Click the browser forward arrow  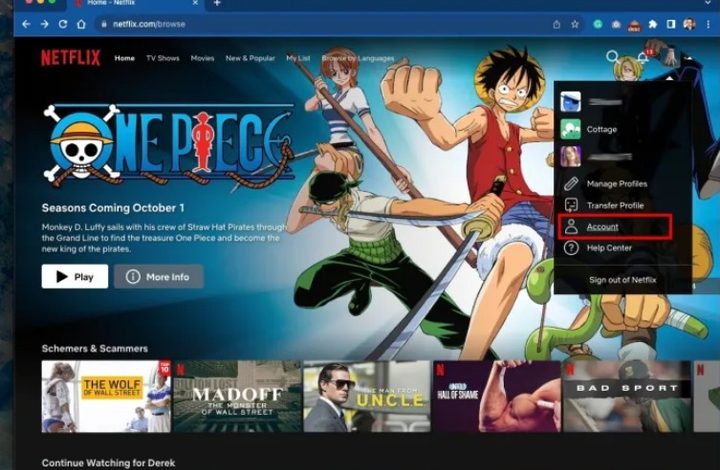pyautogui.click(x=45, y=24)
